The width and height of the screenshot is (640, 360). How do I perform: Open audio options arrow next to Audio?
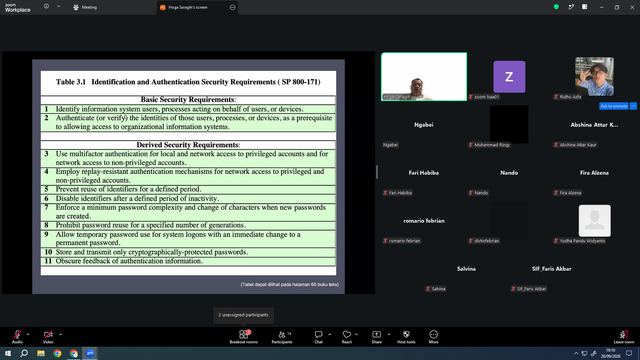[28, 334]
